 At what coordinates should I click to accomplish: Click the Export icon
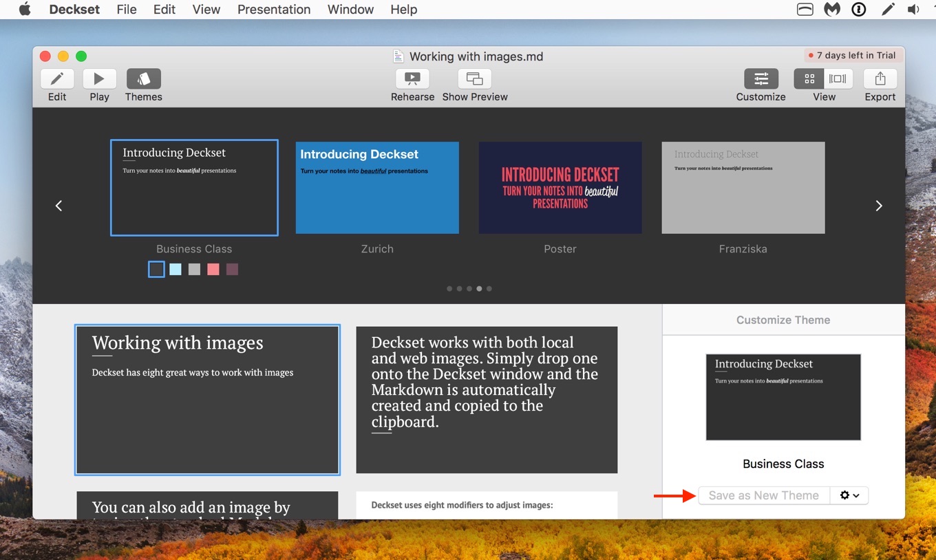[880, 78]
